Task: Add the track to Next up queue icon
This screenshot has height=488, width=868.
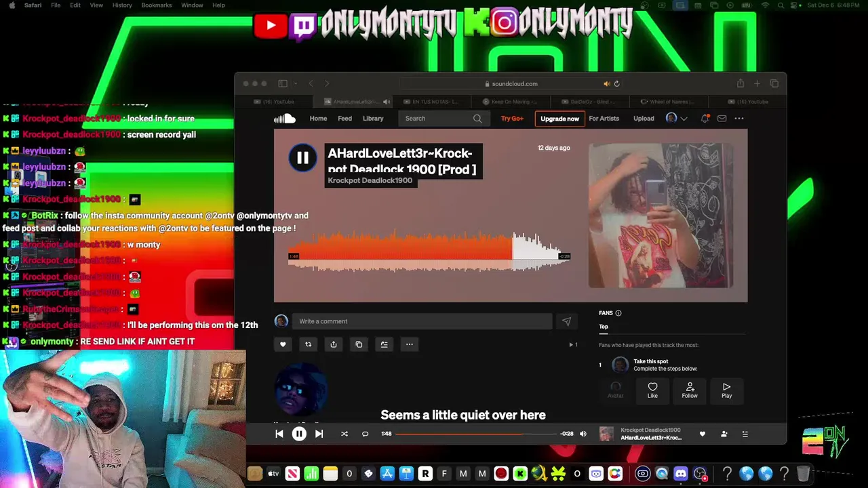Action: coord(384,344)
